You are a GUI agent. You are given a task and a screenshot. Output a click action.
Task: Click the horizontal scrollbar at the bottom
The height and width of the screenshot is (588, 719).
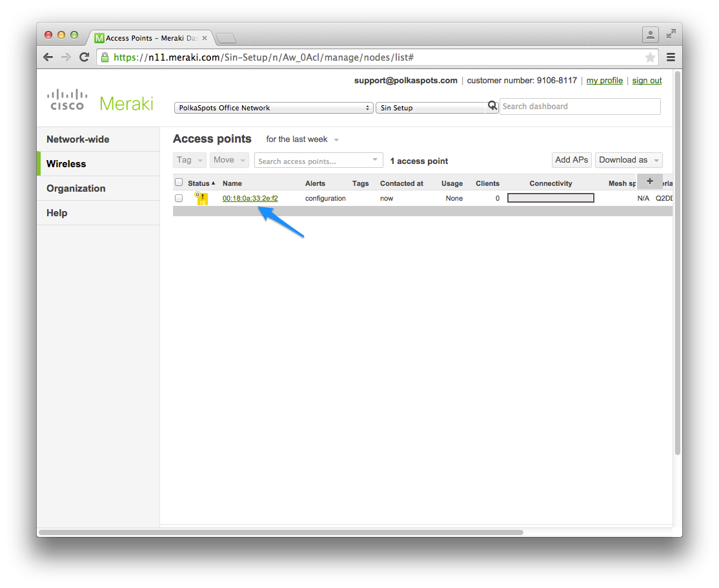281,532
